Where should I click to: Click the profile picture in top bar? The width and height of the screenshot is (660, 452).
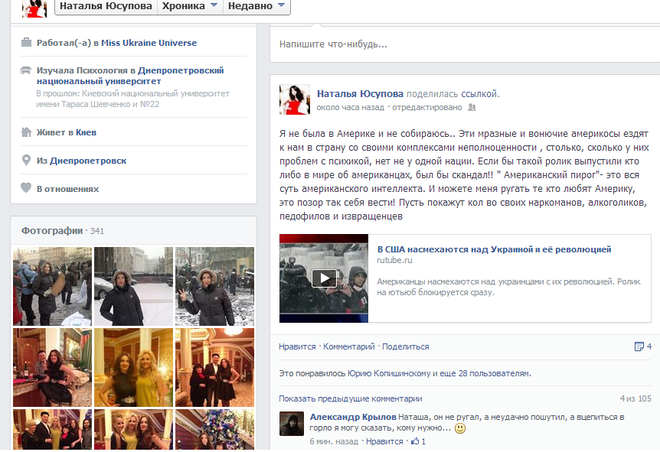click(x=35, y=8)
